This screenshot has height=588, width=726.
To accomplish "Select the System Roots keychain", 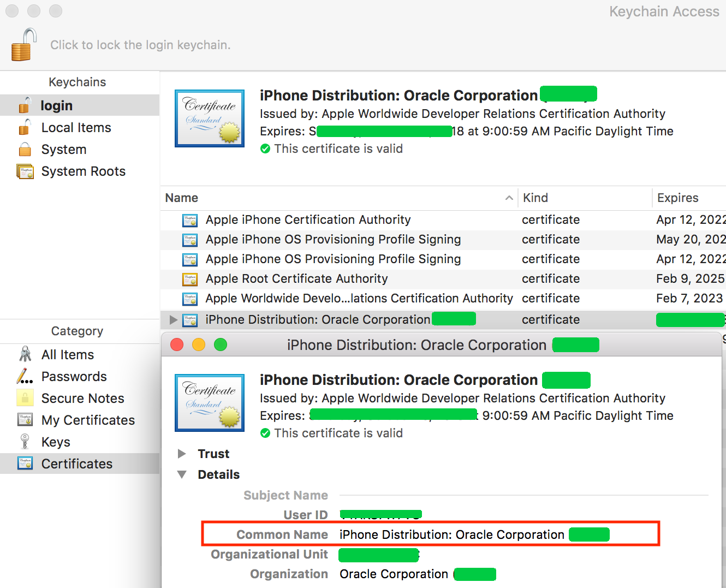I will (80, 171).
